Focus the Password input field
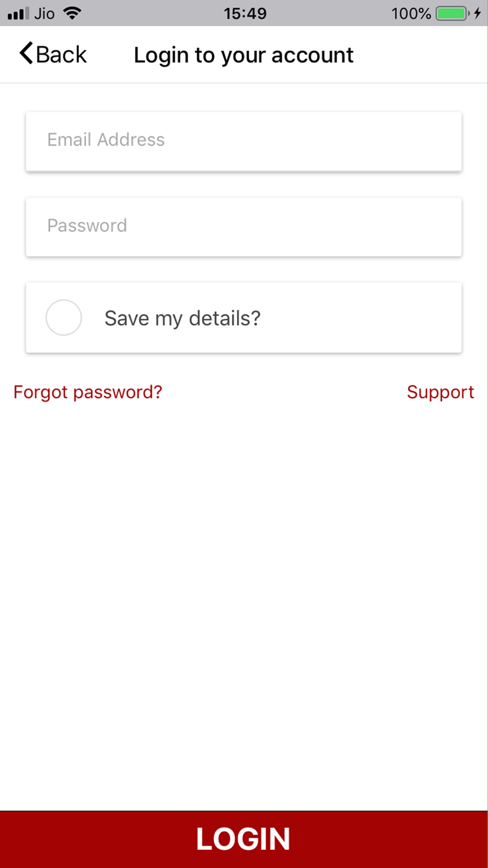Screen dimensions: 488x868 244,227
